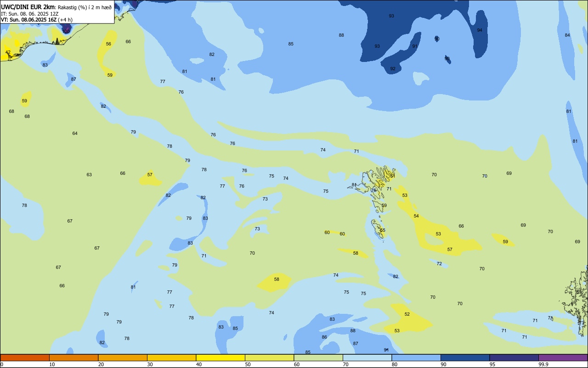Click the humidity value '86' on the map
The image size is (588, 368).
pyautogui.click(x=324, y=337)
